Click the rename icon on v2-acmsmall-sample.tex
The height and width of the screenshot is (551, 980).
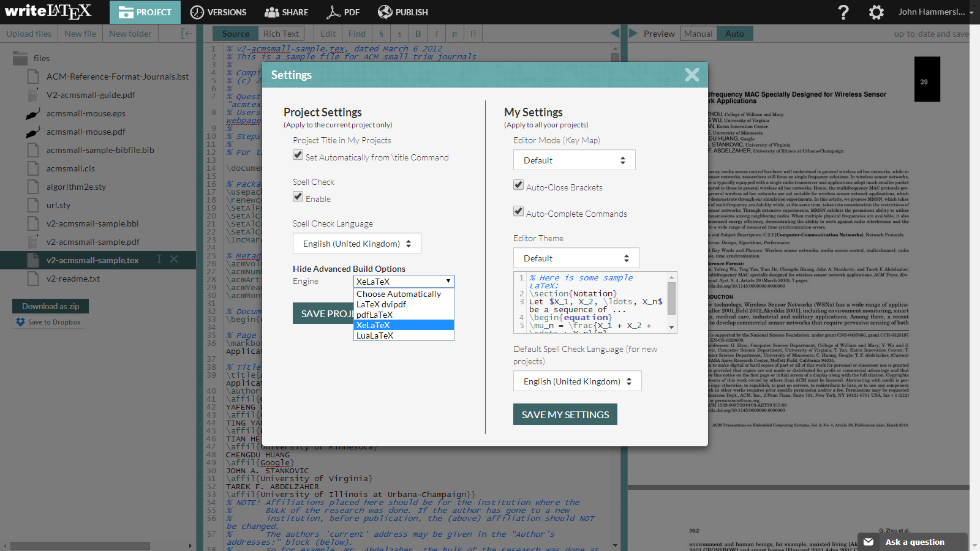click(x=159, y=260)
